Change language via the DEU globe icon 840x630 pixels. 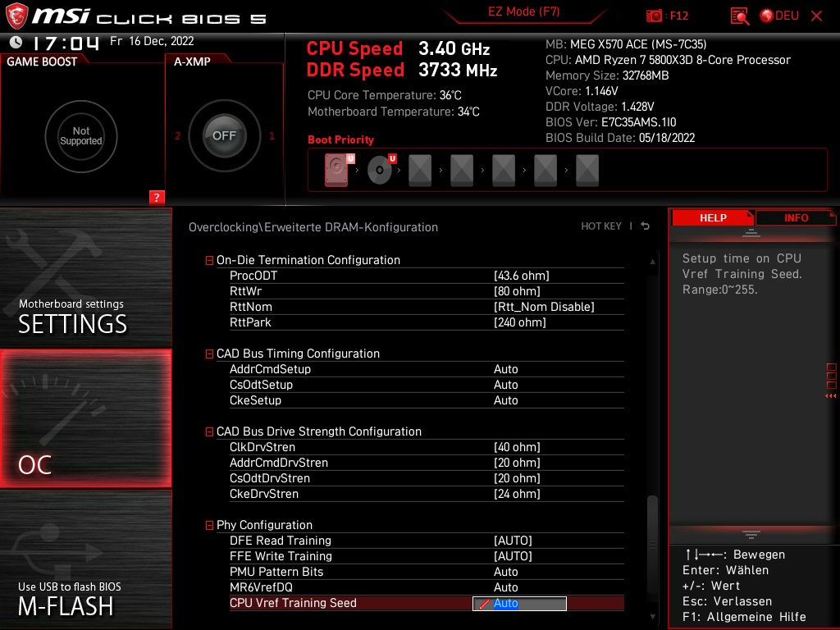click(779, 16)
